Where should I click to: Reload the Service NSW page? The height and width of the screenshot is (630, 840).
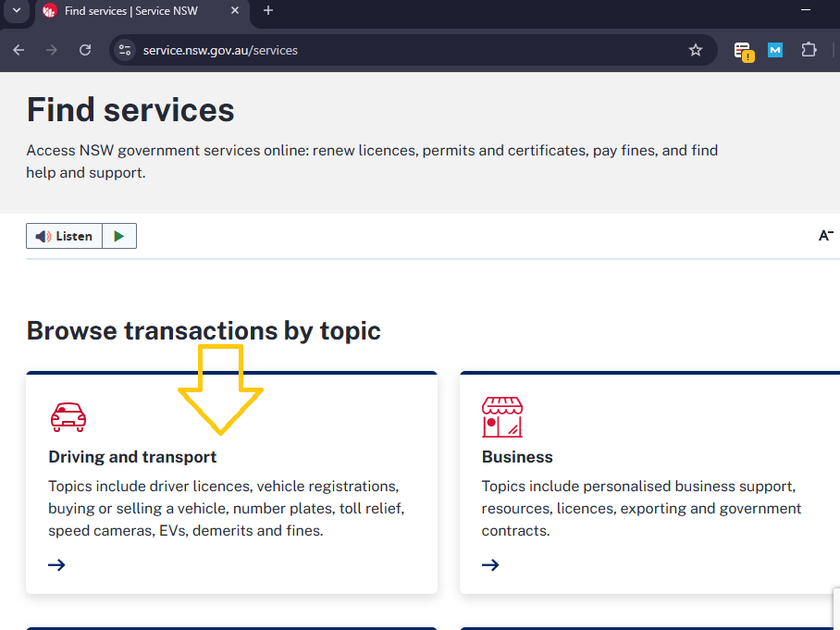click(85, 50)
